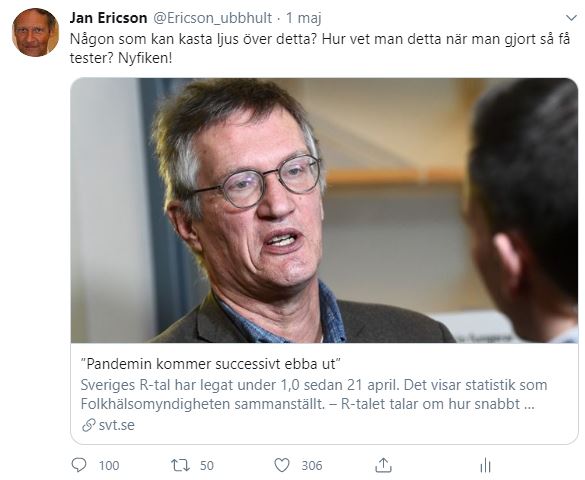Viewport: 585px width, 480px height.
Task: Like the tweet with heart icon
Action: 282,465
